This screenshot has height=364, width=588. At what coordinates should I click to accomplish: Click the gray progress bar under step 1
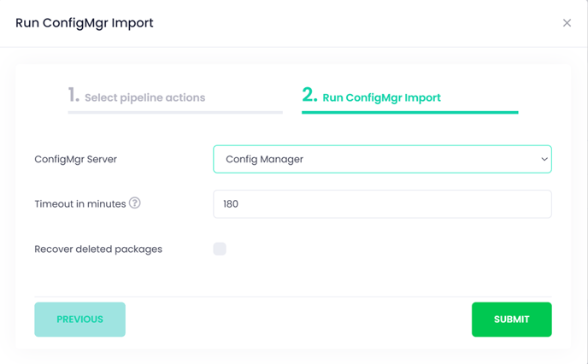click(175, 112)
